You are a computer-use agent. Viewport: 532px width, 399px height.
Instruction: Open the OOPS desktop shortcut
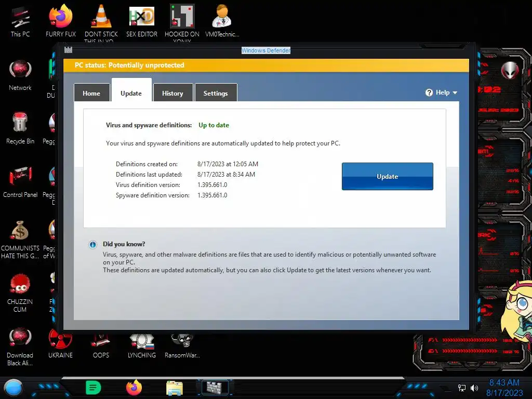[101, 346]
